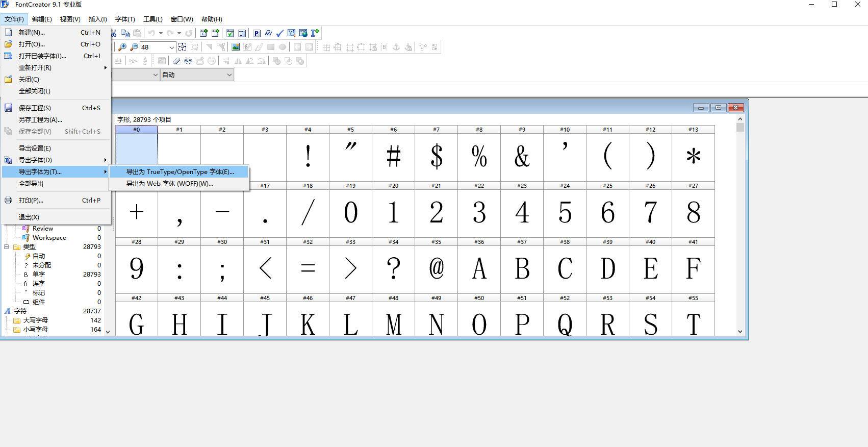Click the Zoom In magnifier icon
Viewport: 868px width, 447px height.
point(122,47)
